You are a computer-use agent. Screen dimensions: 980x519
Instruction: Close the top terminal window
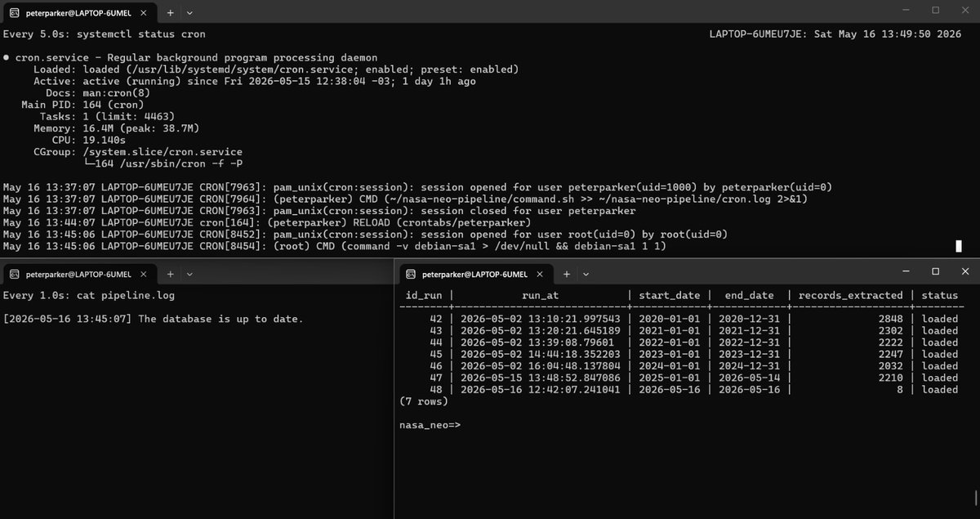click(x=965, y=11)
